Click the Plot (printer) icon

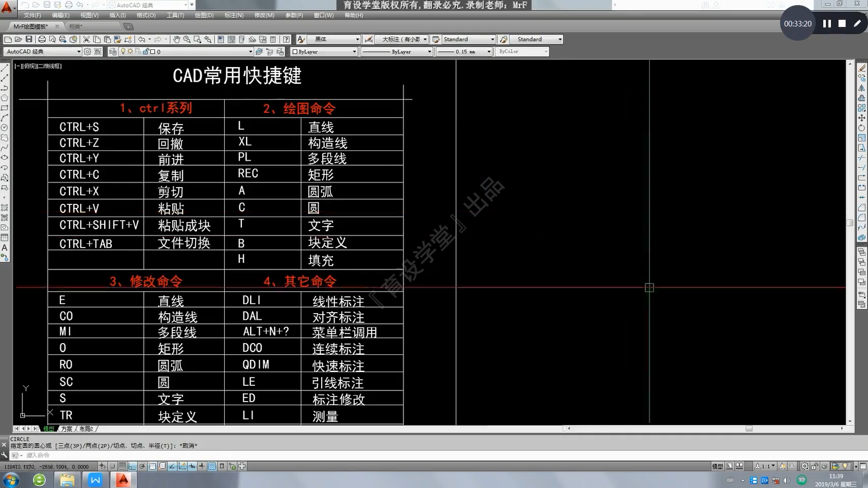(x=42, y=39)
